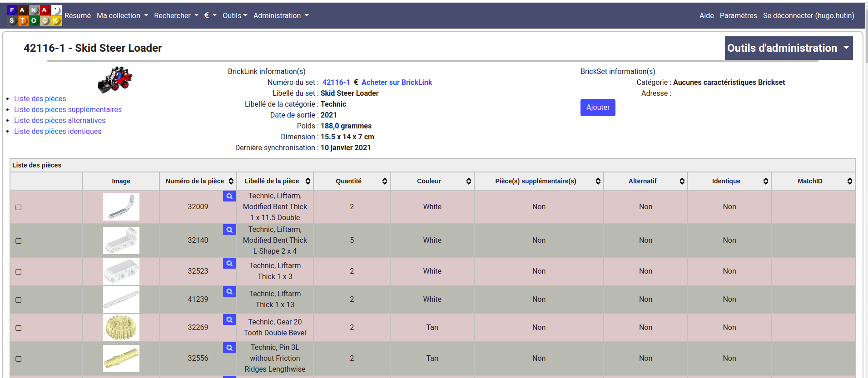Click the Technic, Gear 20 Tooth Double Bevel label
Screen dimensions: 868x378
click(x=275, y=328)
